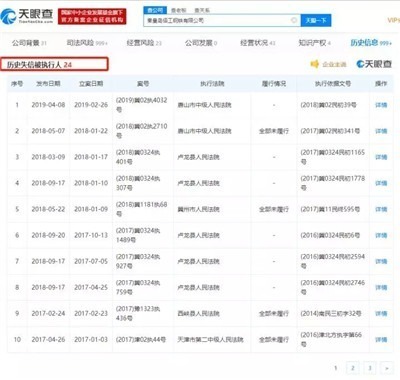Open the 司法风险 navigation tab
The height and width of the screenshot is (380, 400).
point(87,43)
